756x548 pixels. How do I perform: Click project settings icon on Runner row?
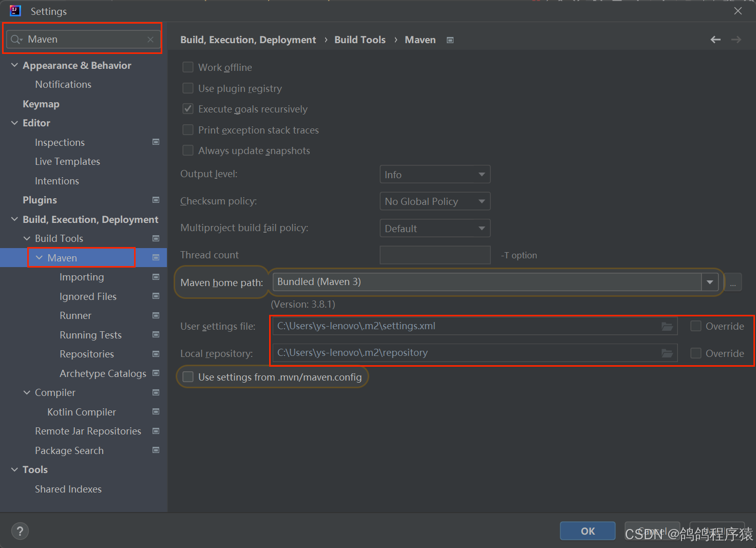tap(156, 315)
